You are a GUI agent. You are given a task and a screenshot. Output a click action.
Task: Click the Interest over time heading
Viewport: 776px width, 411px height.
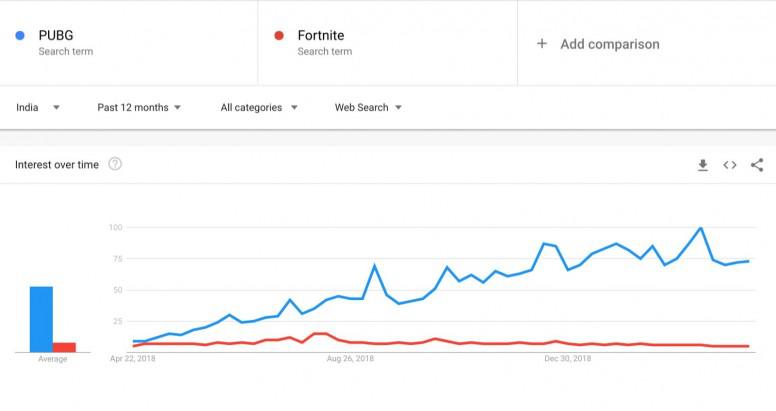(x=57, y=164)
